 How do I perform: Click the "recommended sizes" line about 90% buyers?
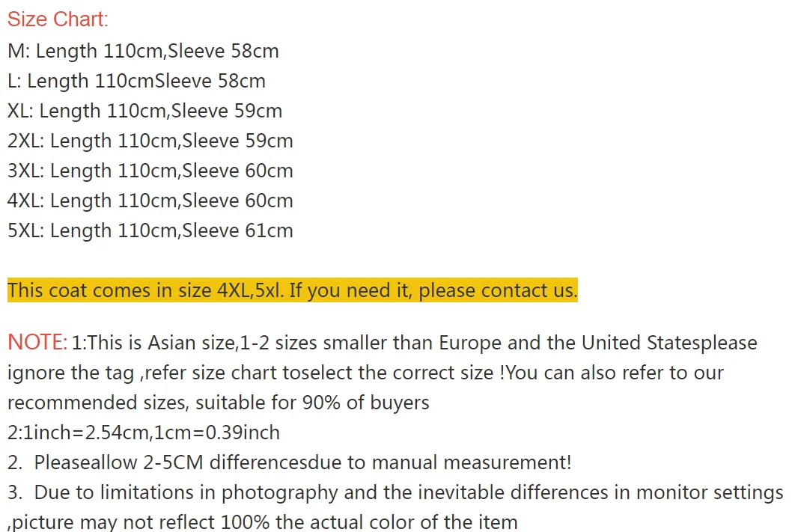coord(218,403)
